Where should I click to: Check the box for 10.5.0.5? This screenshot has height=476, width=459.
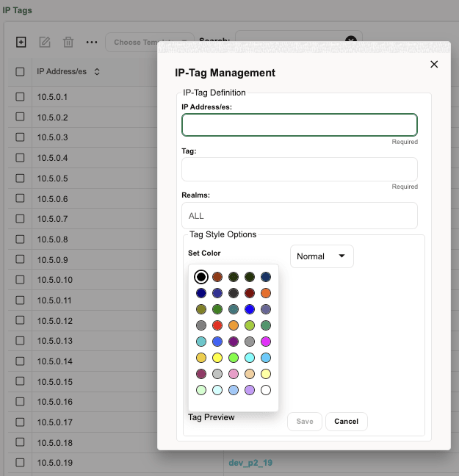click(x=20, y=178)
